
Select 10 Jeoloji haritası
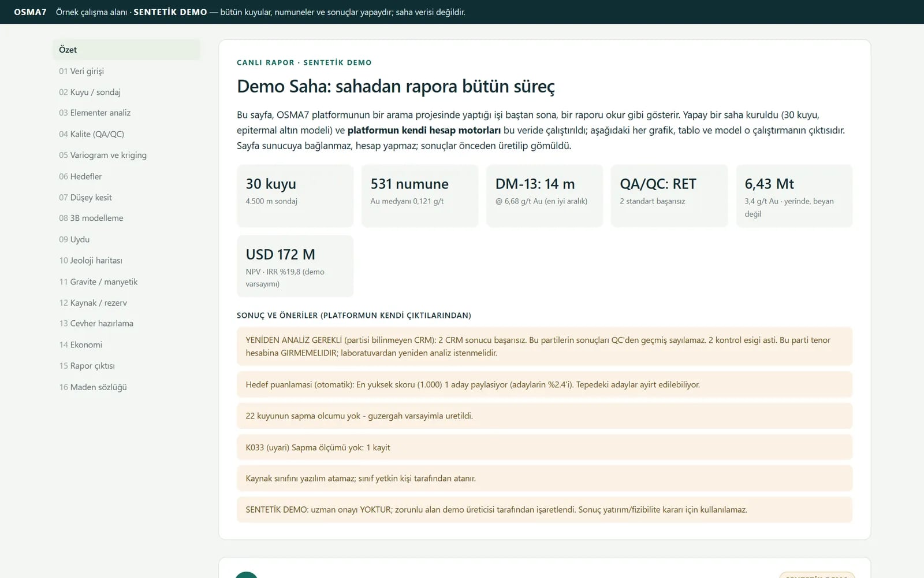click(x=91, y=260)
